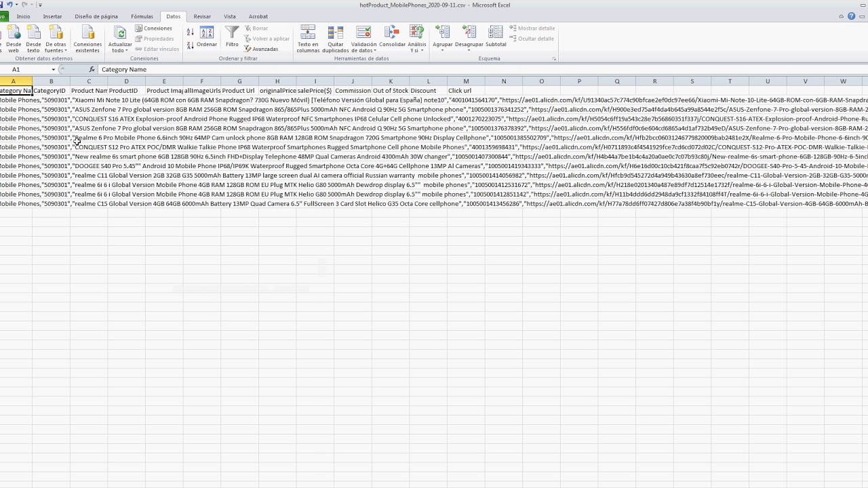This screenshot has height=488, width=868.
Task: Open the Conexiones connections list
Action: click(153, 28)
